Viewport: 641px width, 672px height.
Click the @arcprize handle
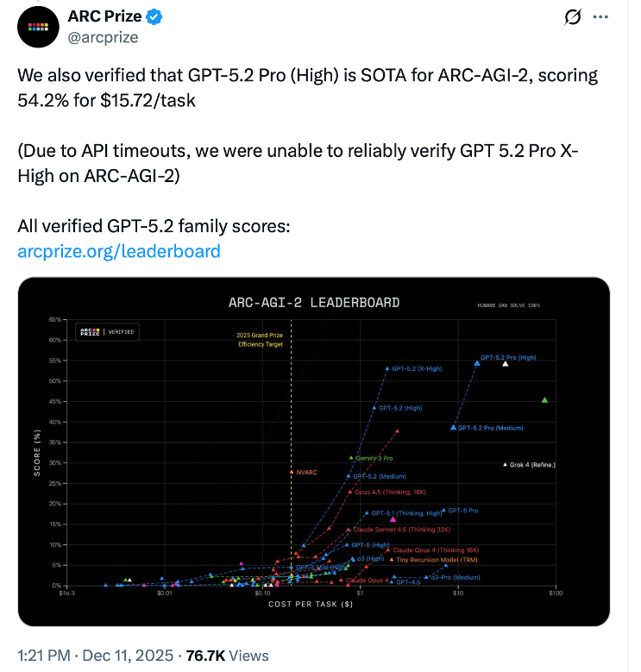[102, 36]
